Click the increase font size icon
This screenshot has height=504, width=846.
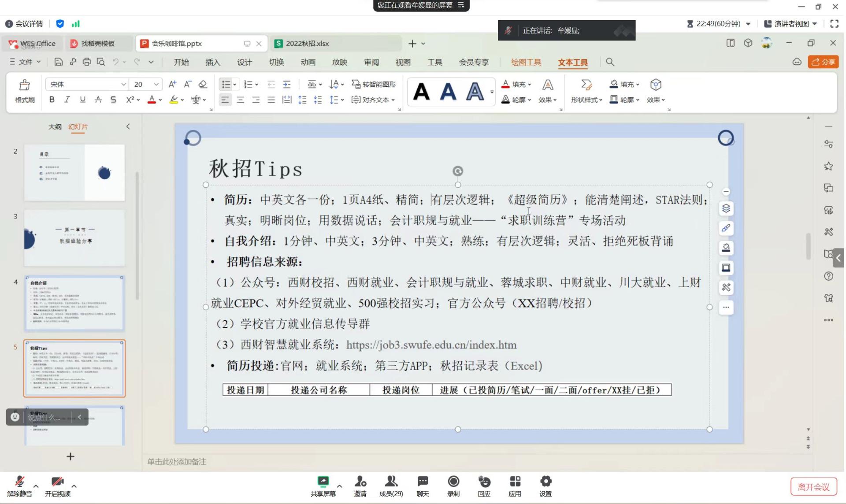pyautogui.click(x=172, y=84)
